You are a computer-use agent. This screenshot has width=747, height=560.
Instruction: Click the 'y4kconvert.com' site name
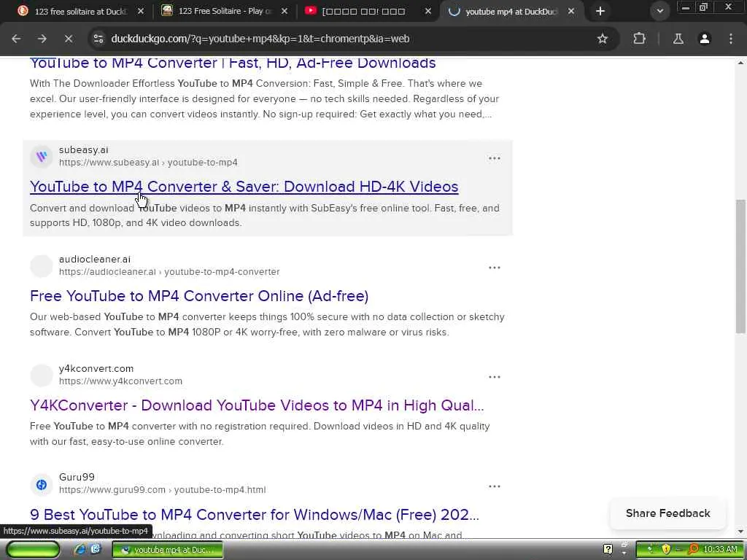(x=96, y=368)
